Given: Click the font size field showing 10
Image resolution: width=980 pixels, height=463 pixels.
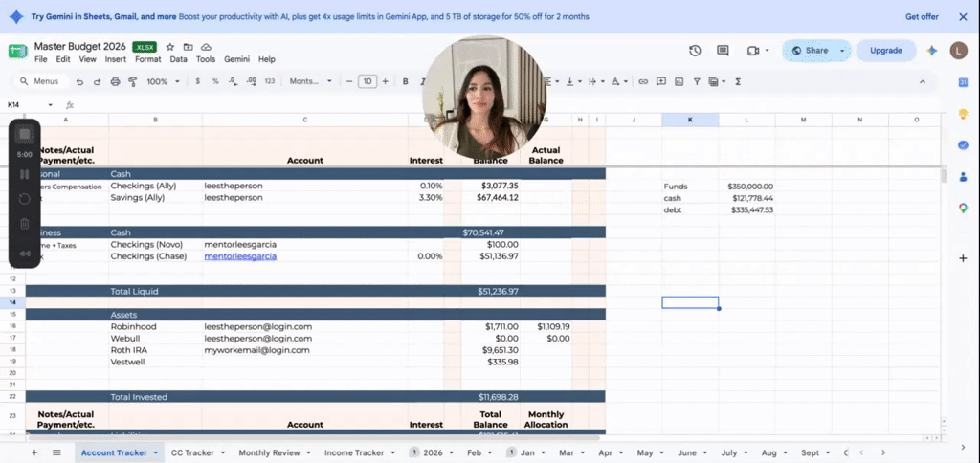Looking at the screenshot, I should (367, 82).
